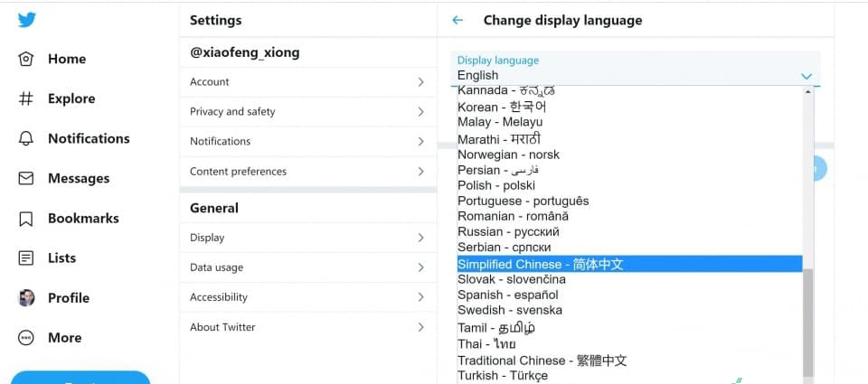The image size is (868, 384).
Task: Open the More options icon
Action: 26,337
